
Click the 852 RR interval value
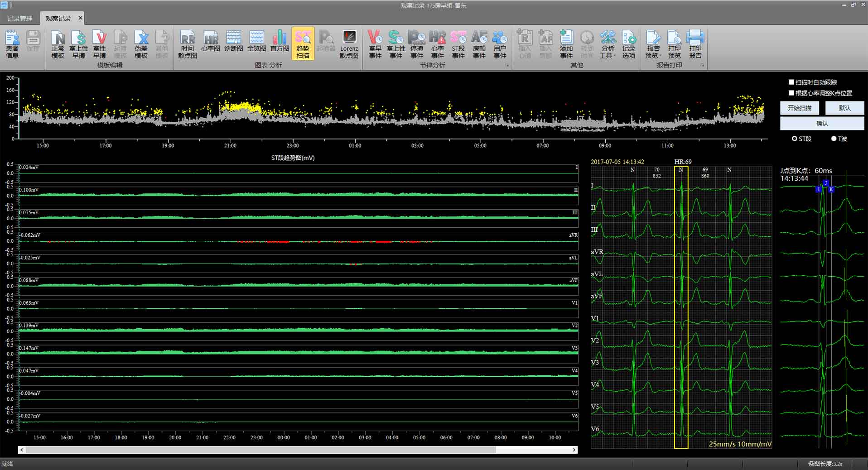(x=657, y=176)
